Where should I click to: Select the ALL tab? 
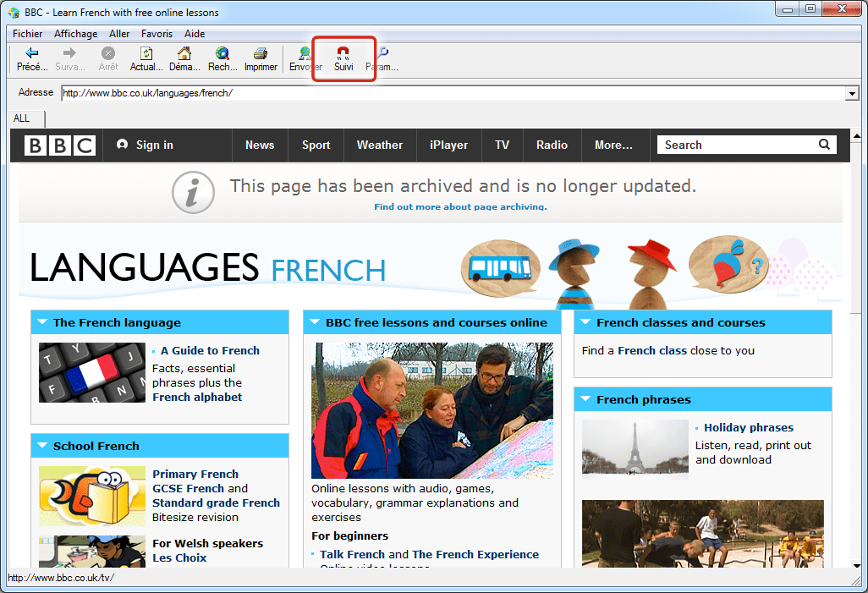[x=21, y=118]
